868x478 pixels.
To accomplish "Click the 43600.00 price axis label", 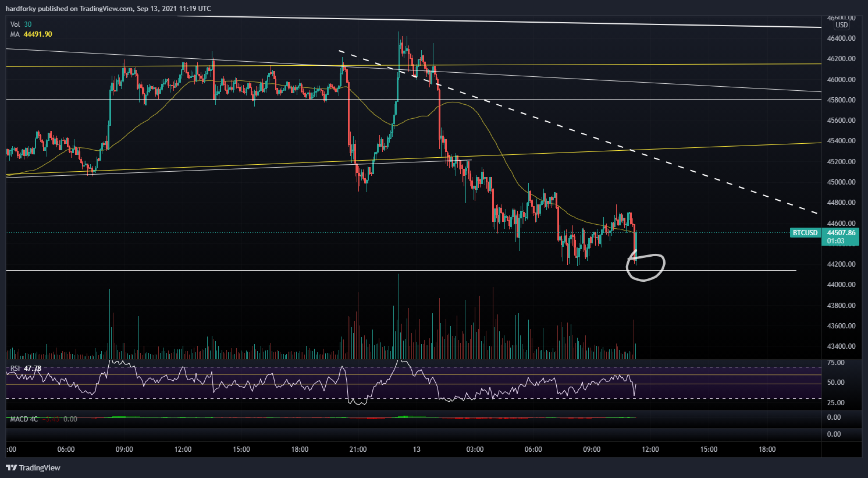I will tap(841, 326).
